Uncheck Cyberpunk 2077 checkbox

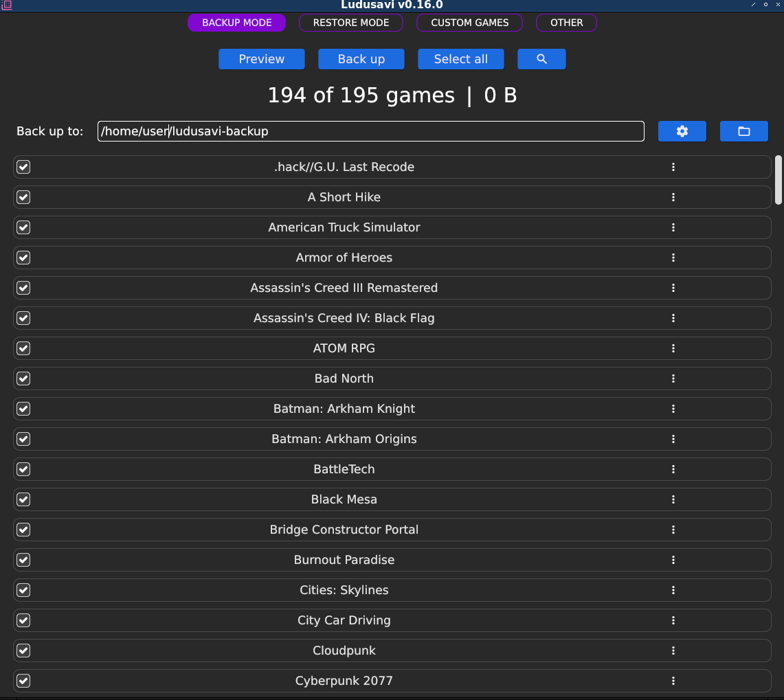point(23,681)
